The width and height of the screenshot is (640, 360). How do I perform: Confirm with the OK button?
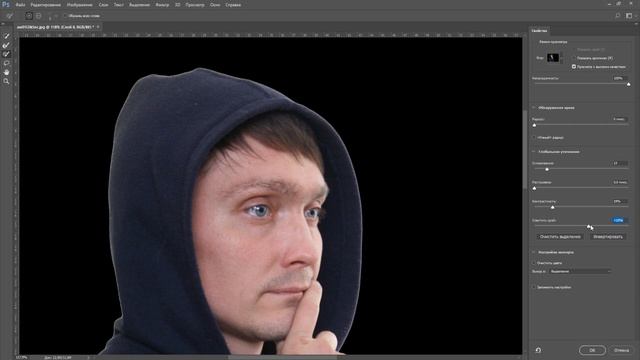[592, 350]
